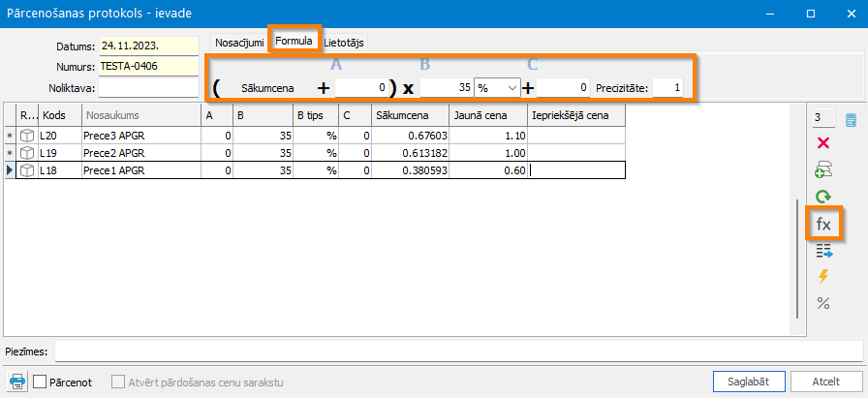Screen dimensions: 868x398
Task: Click the new price cell 0.60
Action: (x=488, y=170)
